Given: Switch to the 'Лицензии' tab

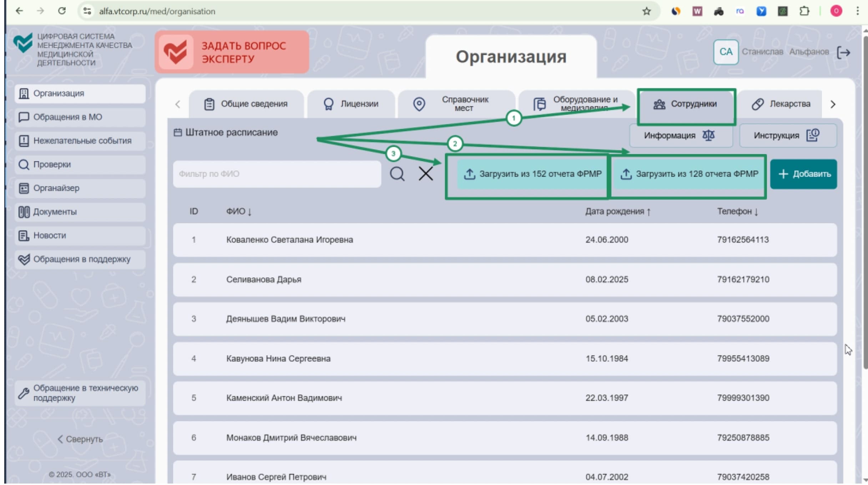Looking at the screenshot, I should [x=351, y=104].
